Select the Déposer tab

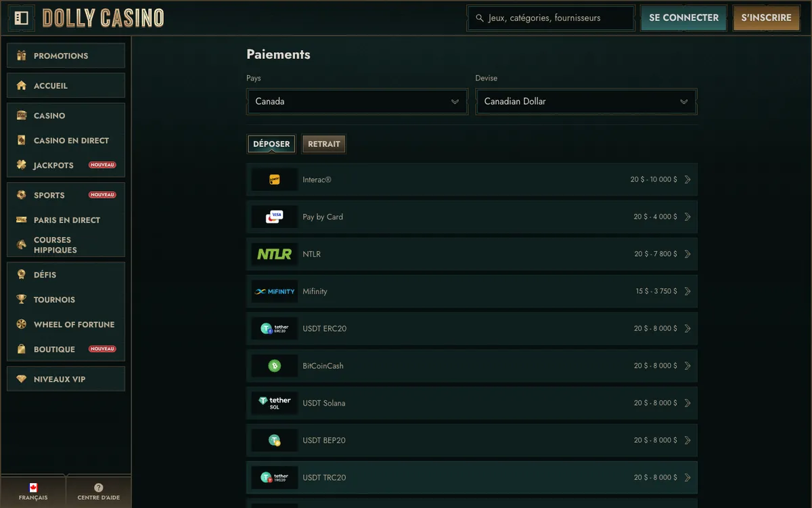[271, 144]
